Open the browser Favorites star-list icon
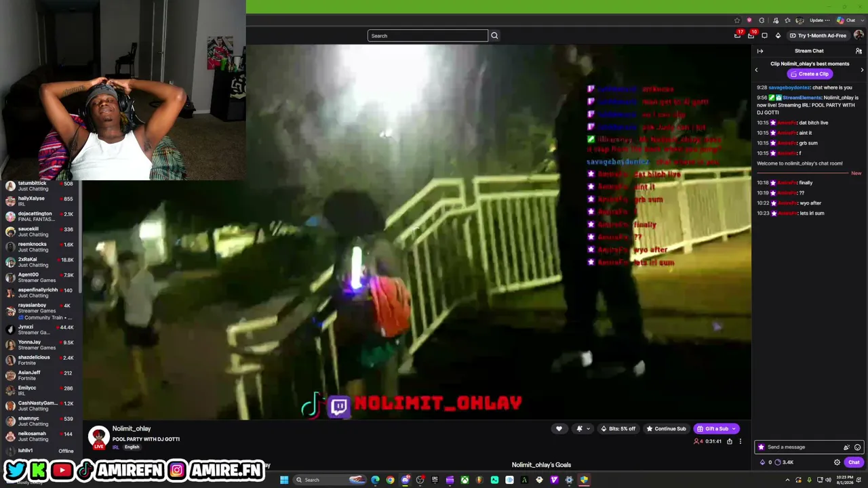Viewport: 868px width, 488px height. pos(787,20)
